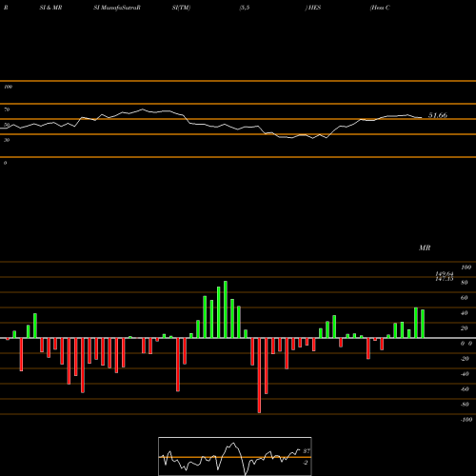The image size is (476, 476).
Task: Click the '(Hess C' company header text
Action: (x=380, y=8)
